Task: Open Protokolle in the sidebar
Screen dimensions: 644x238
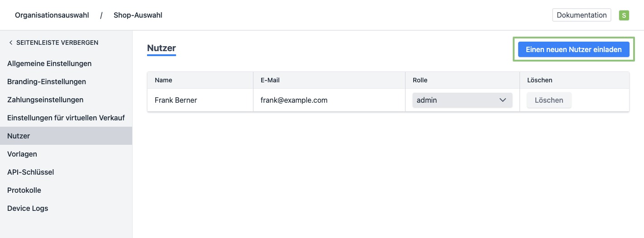Action: 24,190
